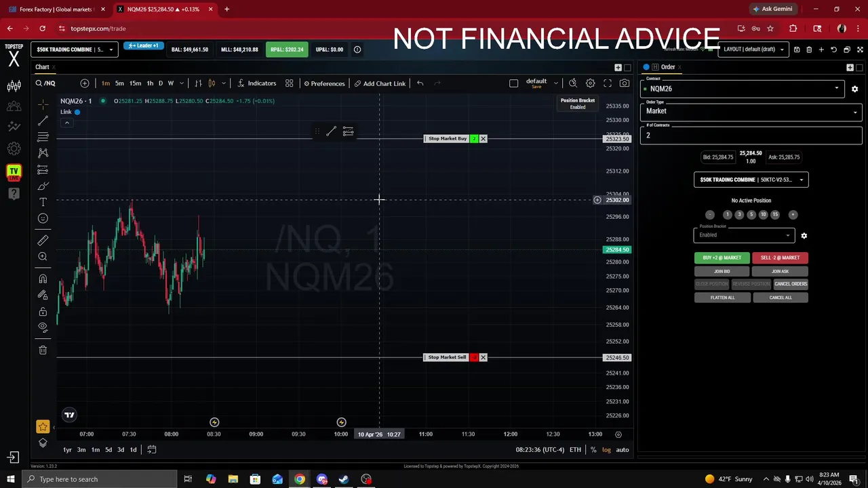
Task: Open the emoji icons tool
Action: (x=43, y=218)
